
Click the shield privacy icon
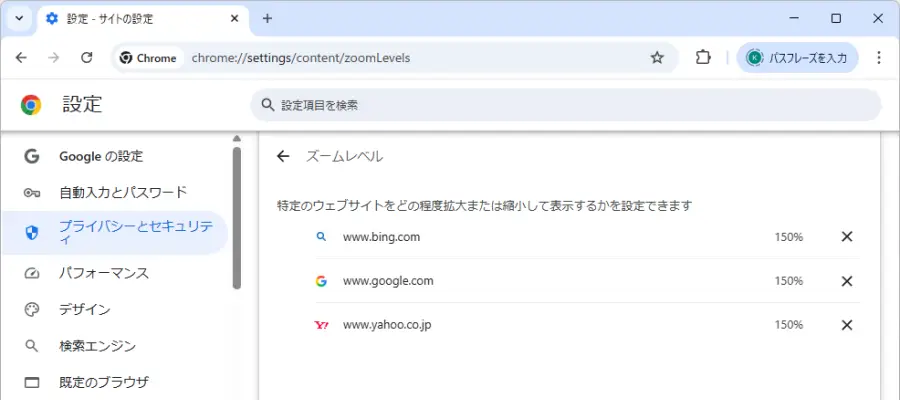point(32,232)
